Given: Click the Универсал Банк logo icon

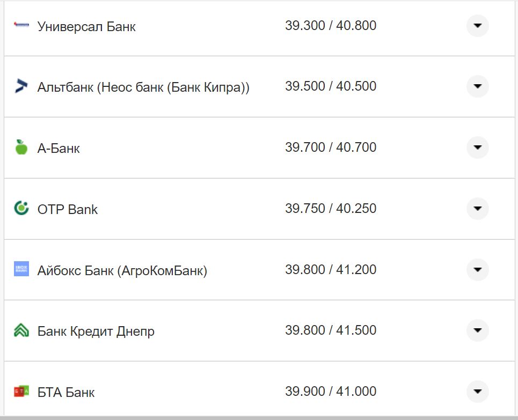Looking at the screenshot, I should [21, 25].
